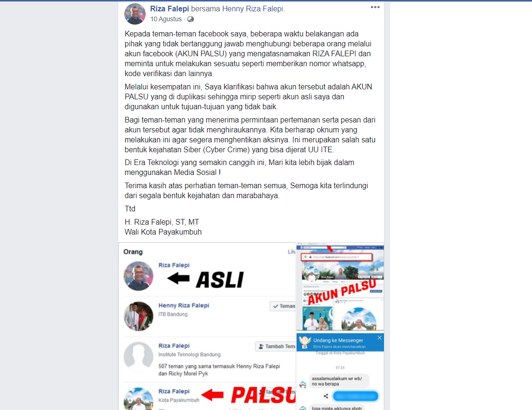
Task: Click Riza Falepi name marked ASLI
Action: coord(174,265)
